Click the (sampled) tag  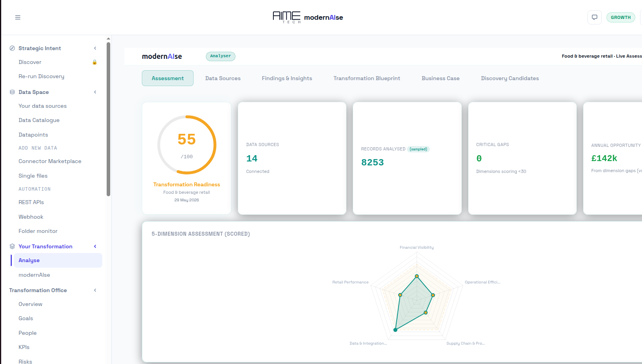tap(418, 149)
